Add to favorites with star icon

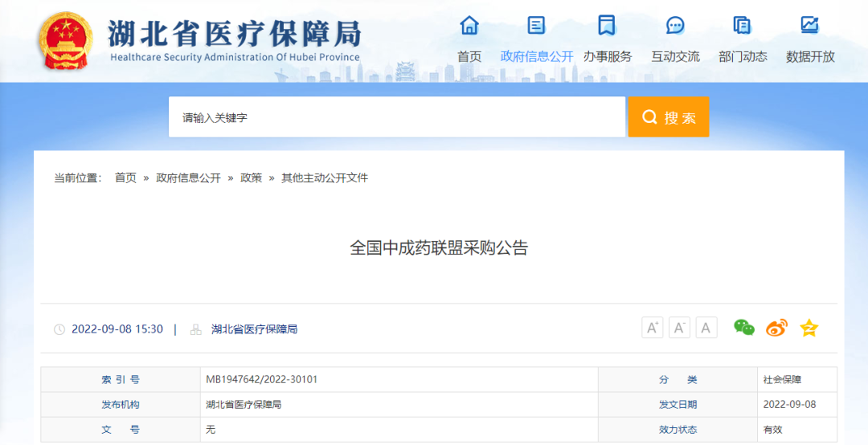[809, 328]
